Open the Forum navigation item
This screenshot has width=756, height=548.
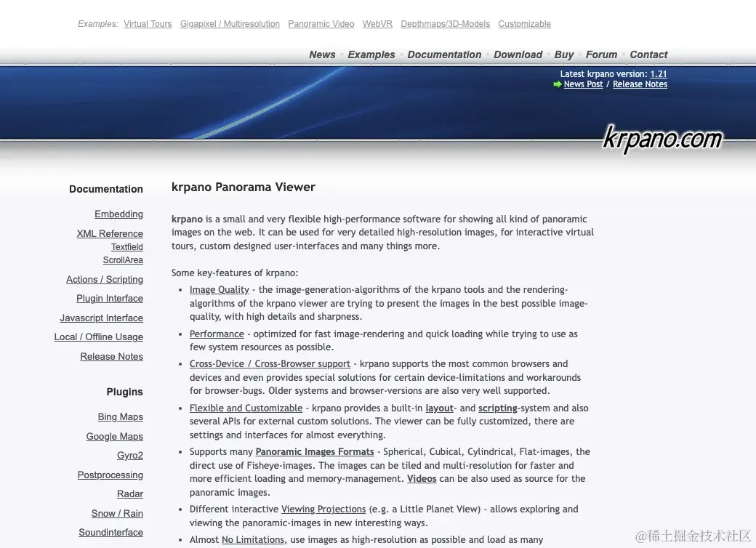click(601, 55)
